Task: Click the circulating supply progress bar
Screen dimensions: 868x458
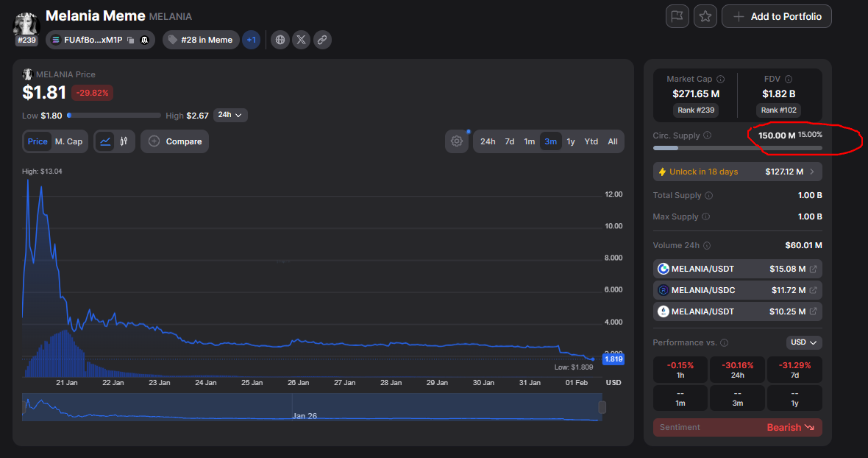Action: [737, 148]
